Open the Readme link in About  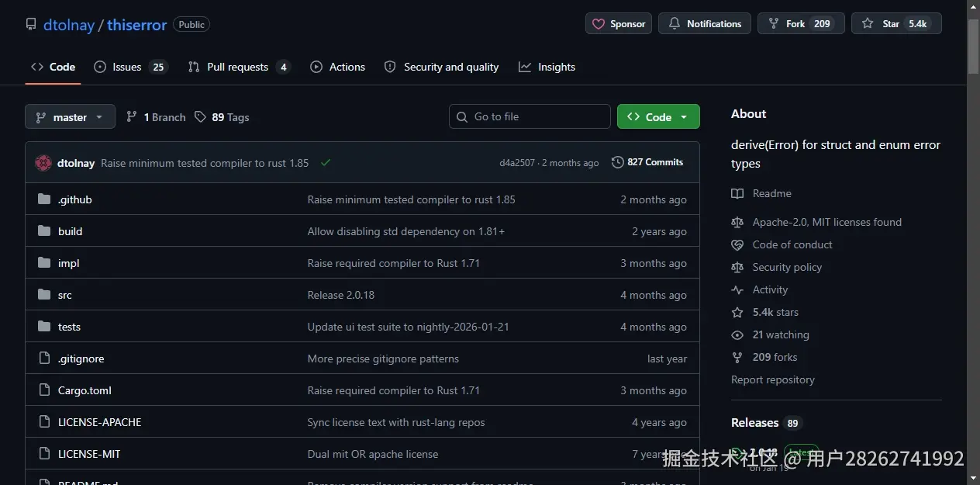[761, 193]
